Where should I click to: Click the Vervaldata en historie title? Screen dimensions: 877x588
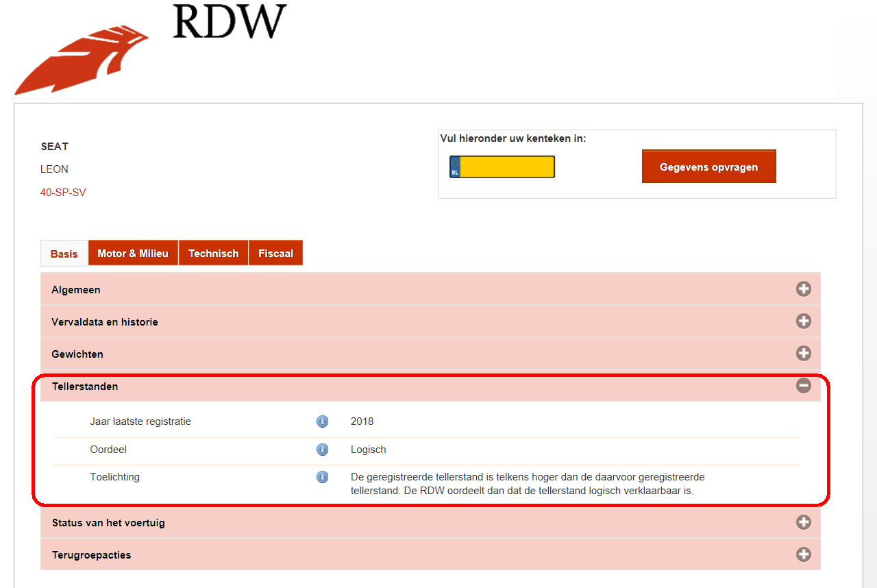click(x=105, y=322)
